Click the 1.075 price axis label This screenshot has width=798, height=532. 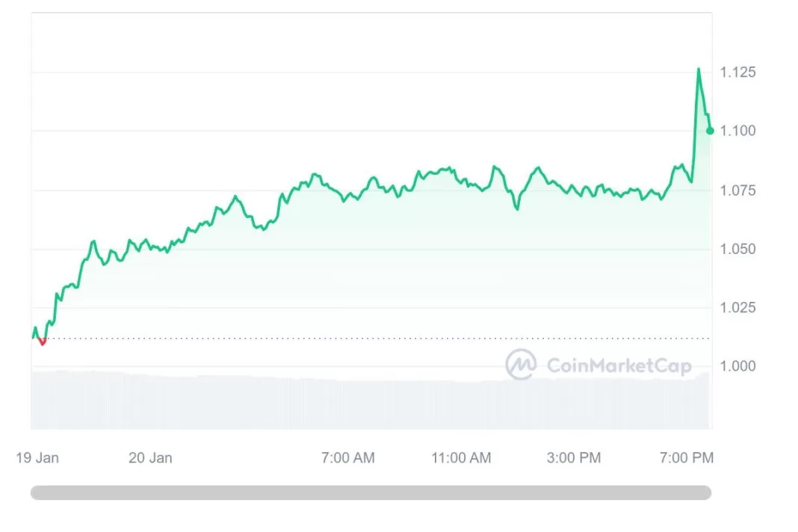(737, 190)
